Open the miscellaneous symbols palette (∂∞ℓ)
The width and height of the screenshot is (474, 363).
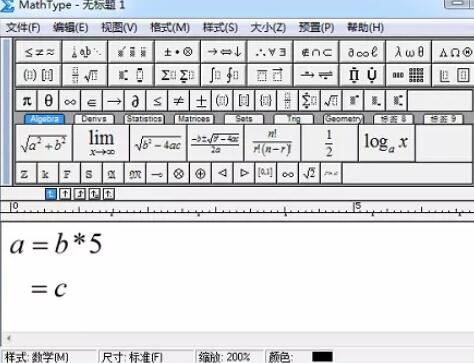click(x=362, y=52)
